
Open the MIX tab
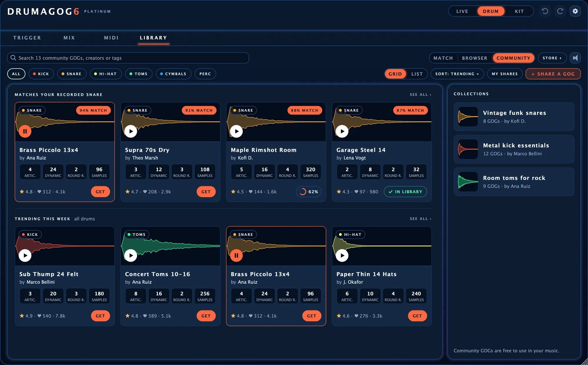pos(69,38)
